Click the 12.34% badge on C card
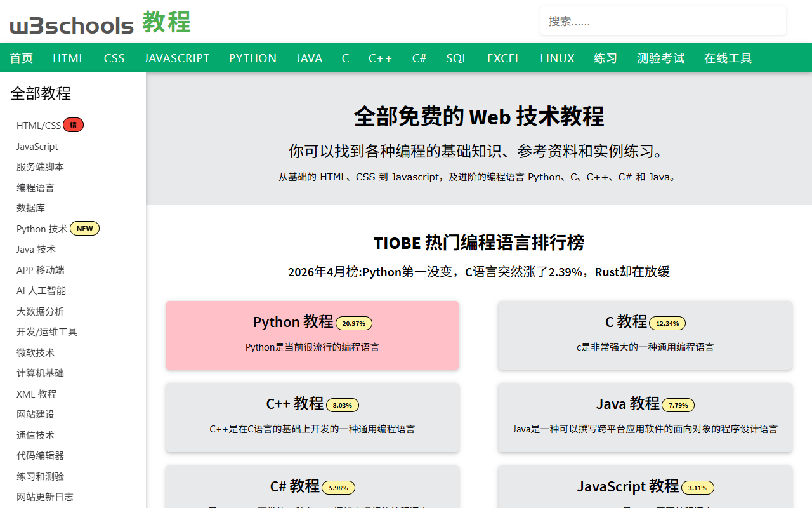The width and height of the screenshot is (812, 508). point(667,323)
